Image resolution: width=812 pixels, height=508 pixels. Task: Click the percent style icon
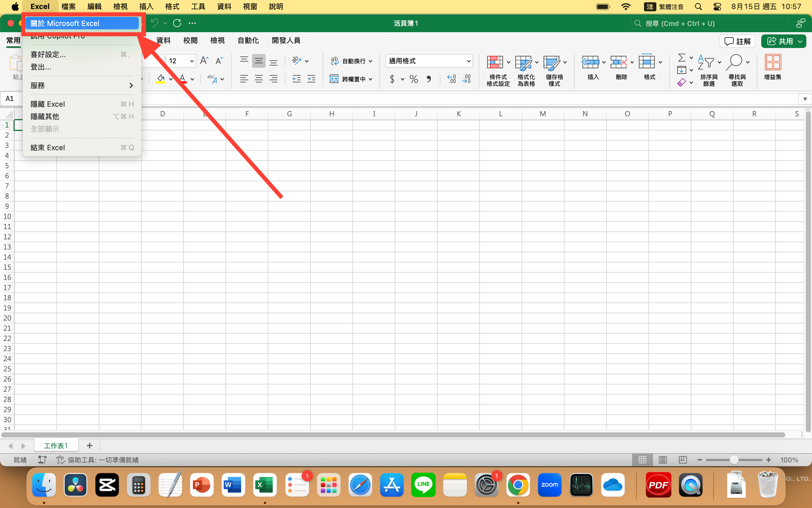[x=414, y=79]
